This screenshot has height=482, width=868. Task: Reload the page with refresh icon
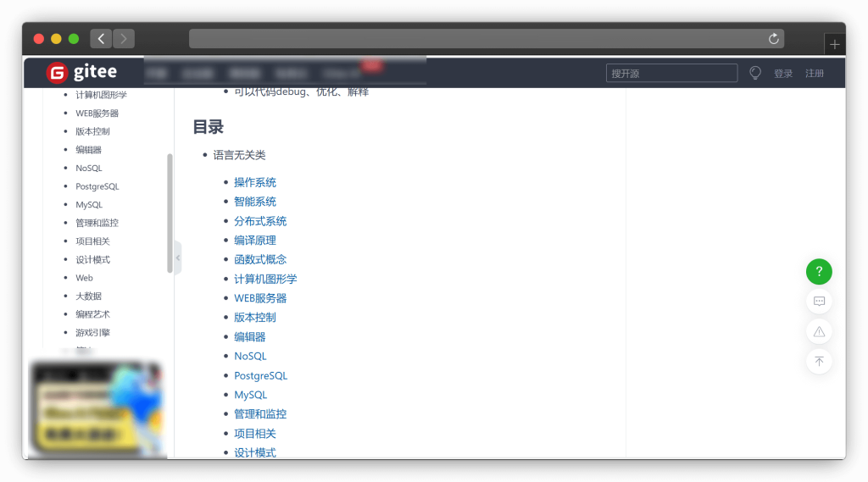point(773,39)
